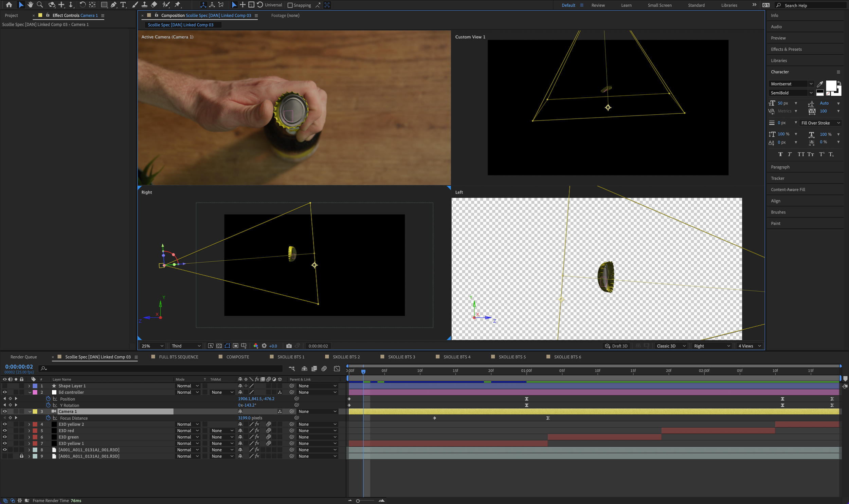Take a snapshot with the camera icon
Image resolution: width=849 pixels, height=504 pixels.
tap(289, 346)
